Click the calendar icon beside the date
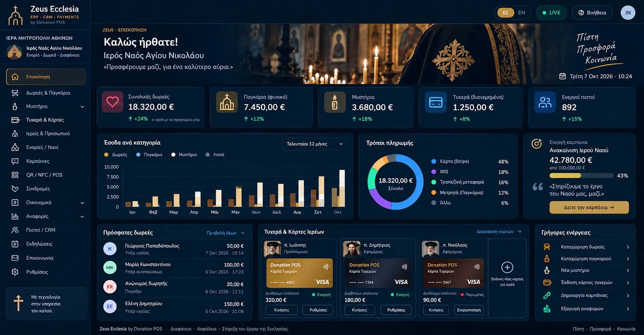 pyautogui.click(x=562, y=76)
